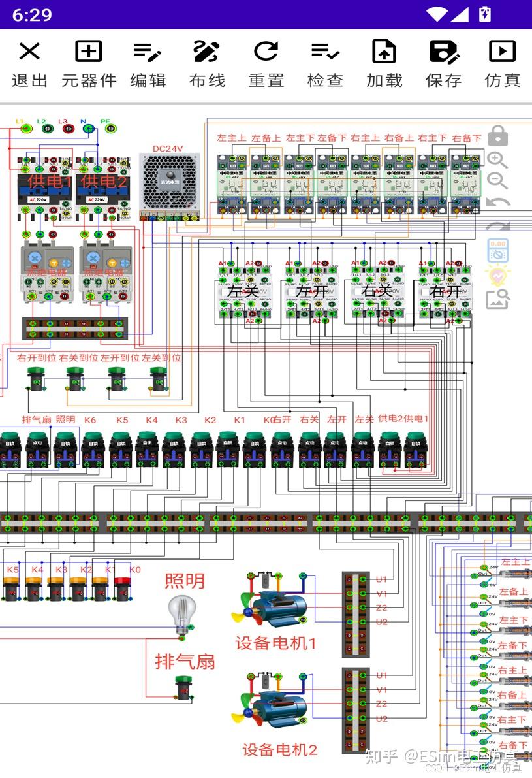The image size is (532, 778).
Task: Select the 右主上 relay module
Action: pyautogui.click(x=366, y=184)
